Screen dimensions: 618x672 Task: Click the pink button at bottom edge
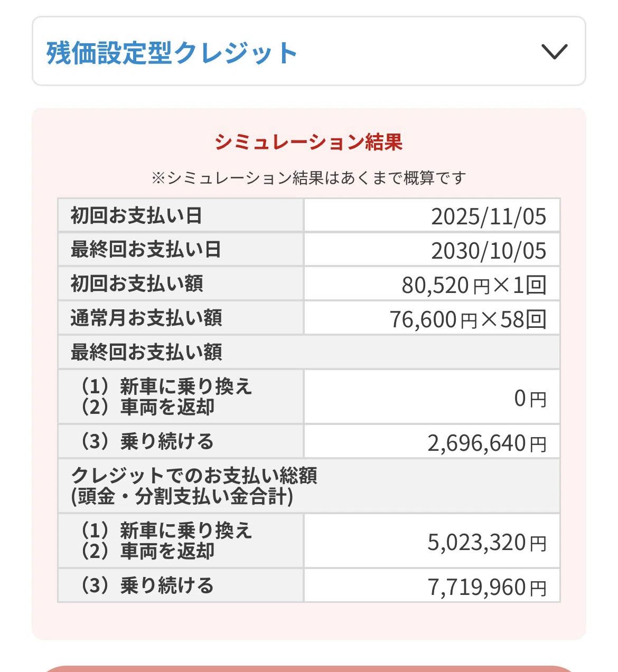[x=309, y=668]
